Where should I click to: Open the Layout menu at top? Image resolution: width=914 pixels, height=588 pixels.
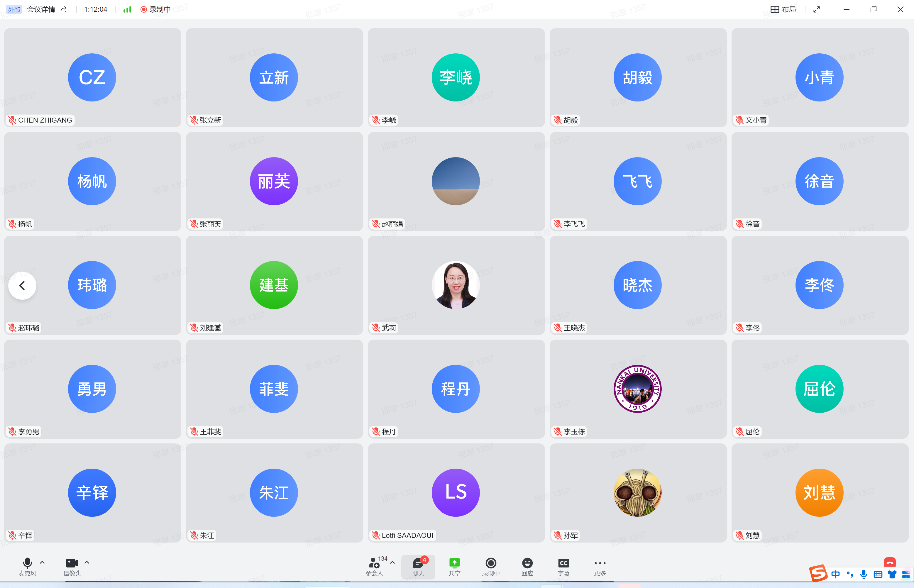click(783, 10)
